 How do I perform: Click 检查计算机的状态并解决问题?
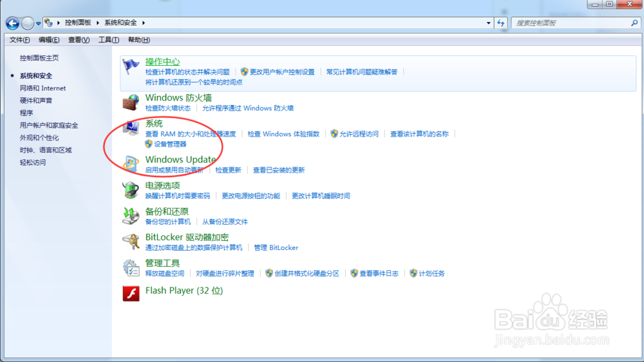tap(187, 72)
